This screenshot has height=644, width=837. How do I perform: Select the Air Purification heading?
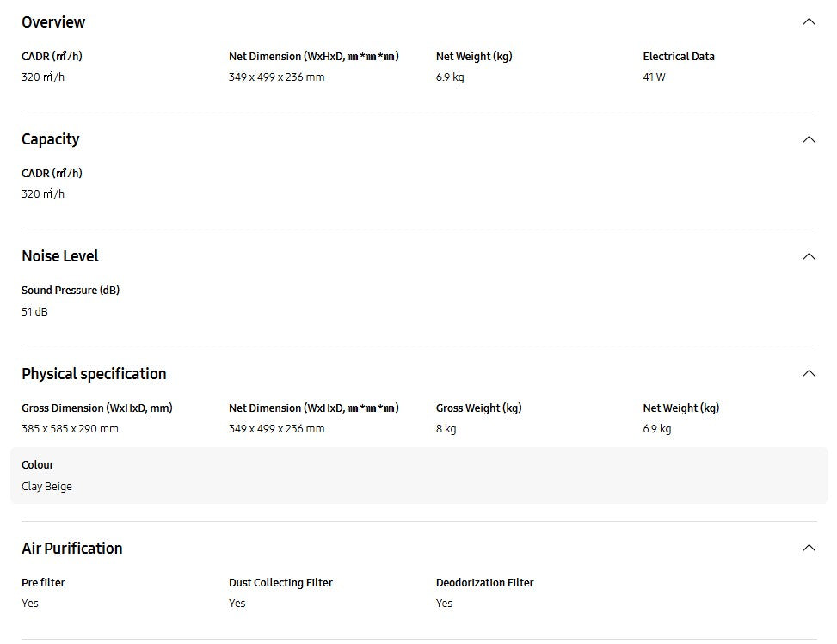pos(72,549)
